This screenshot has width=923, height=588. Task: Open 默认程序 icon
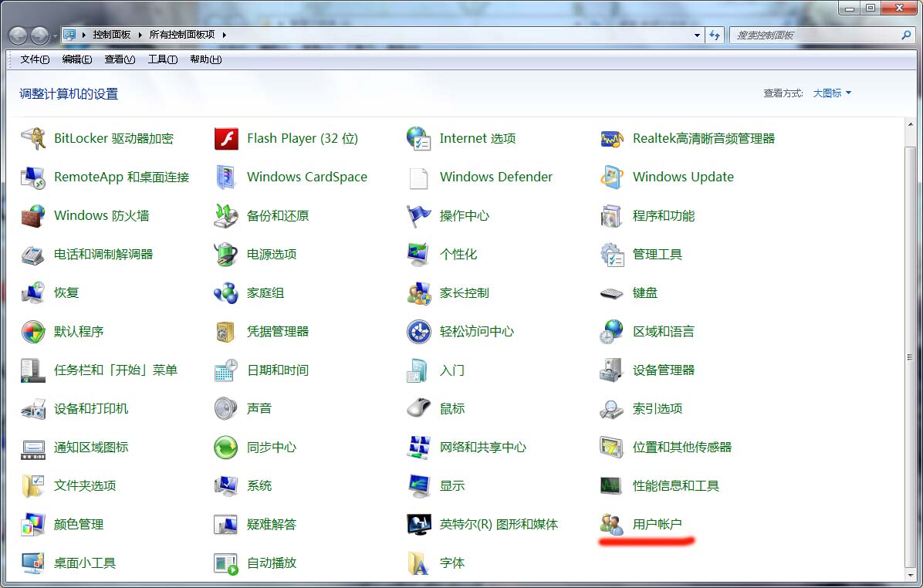click(x=33, y=332)
